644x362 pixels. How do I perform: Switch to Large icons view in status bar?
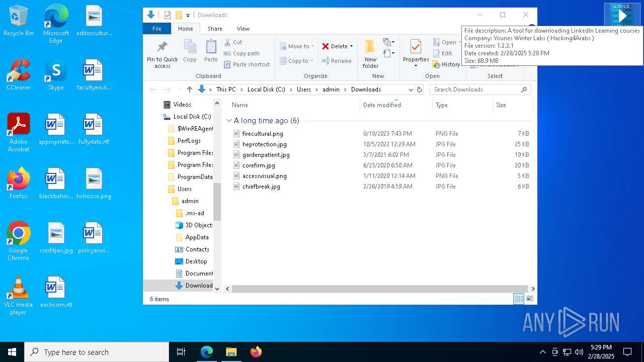(529, 299)
